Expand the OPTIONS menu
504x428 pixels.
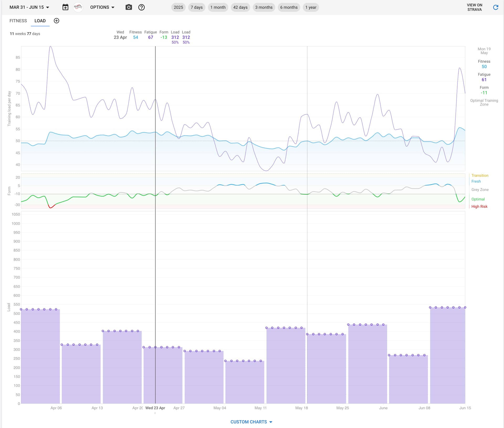[102, 7]
